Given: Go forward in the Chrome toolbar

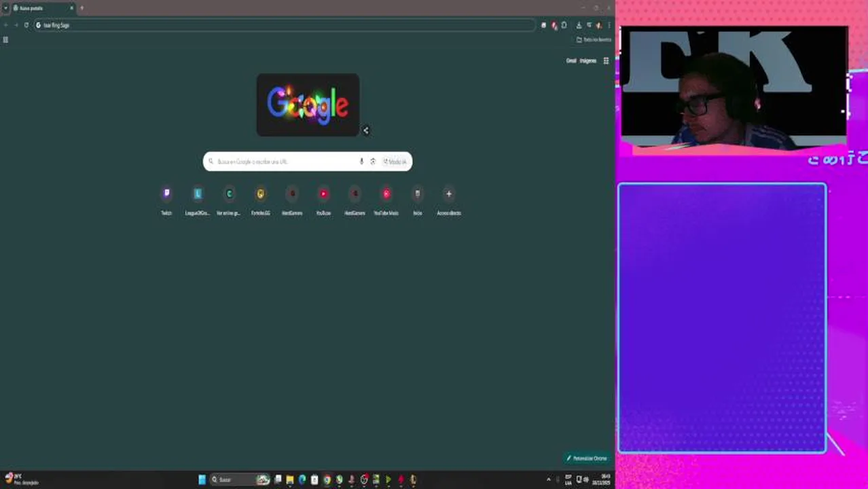Looking at the screenshot, I should tap(16, 25).
